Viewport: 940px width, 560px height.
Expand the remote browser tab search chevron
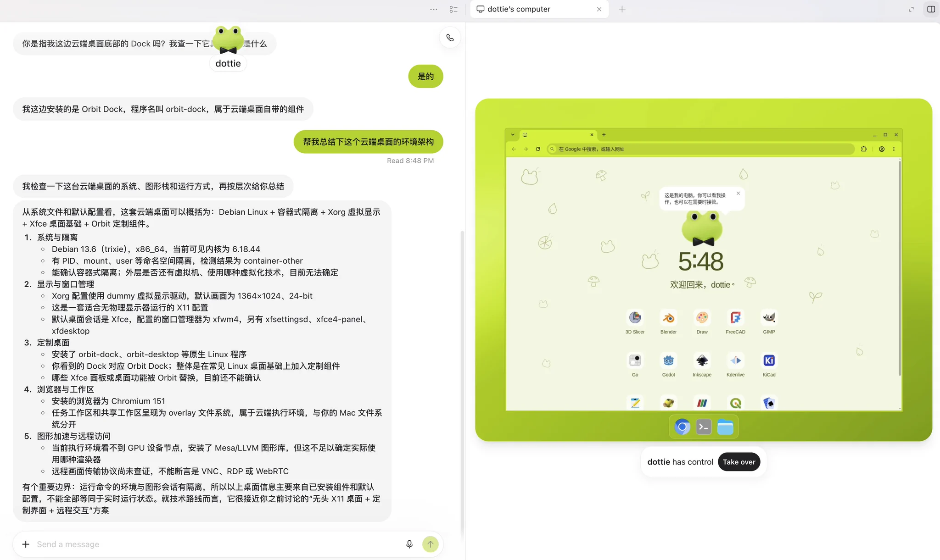click(512, 135)
